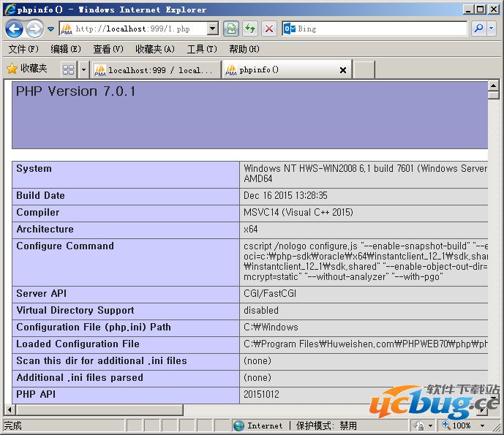The image size is (504, 435).
Task: Click the browser Forward button
Action: pyautogui.click(x=34, y=29)
